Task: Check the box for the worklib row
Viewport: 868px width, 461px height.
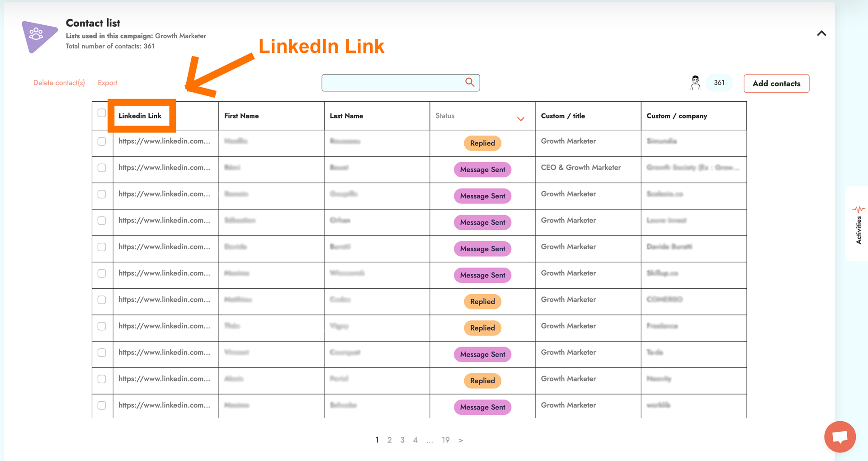Action: pyautogui.click(x=102, y=405)
